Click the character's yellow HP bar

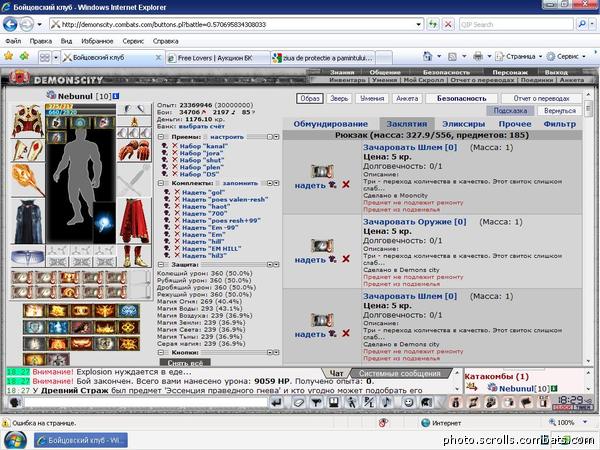[80, 106]
